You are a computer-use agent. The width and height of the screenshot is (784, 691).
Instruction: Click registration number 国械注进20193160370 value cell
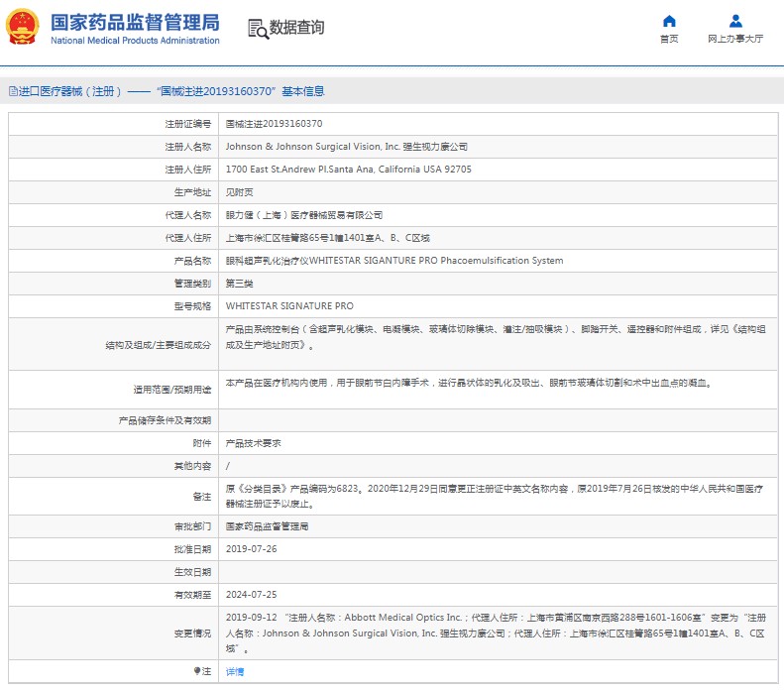tap(274, 124)
